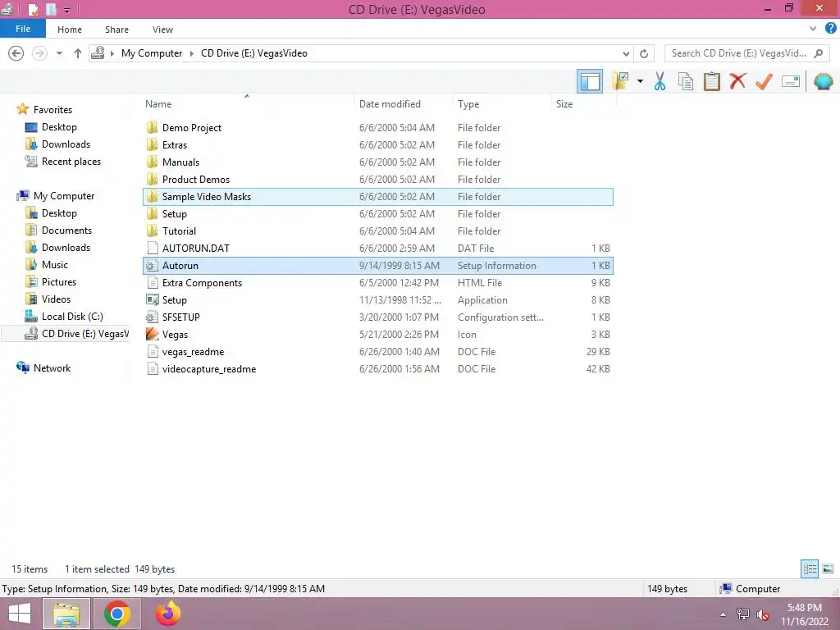
Task: Select the Sample Video Masks folder
Action: point(378,197)
